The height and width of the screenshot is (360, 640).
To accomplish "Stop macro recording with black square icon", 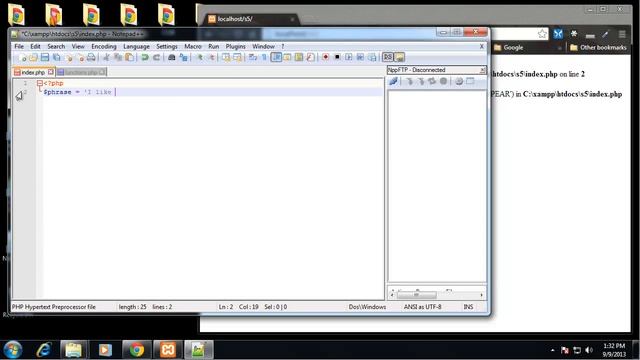I will point(337,58).
